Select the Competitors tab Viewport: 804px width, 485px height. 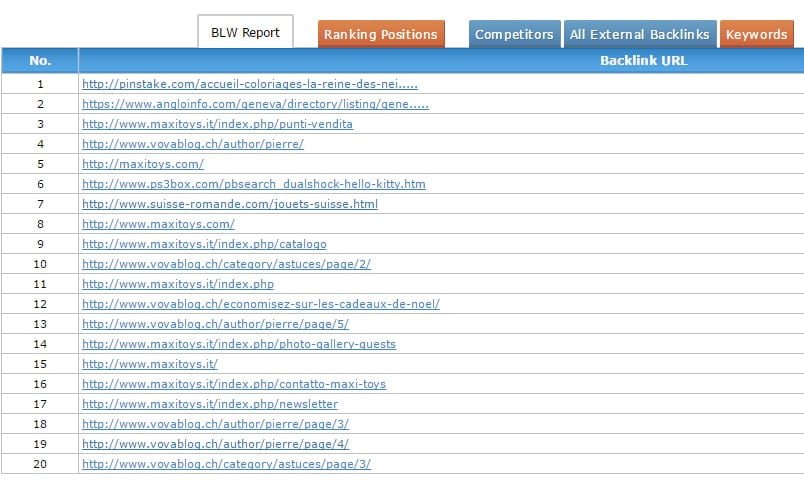[514, 34]
